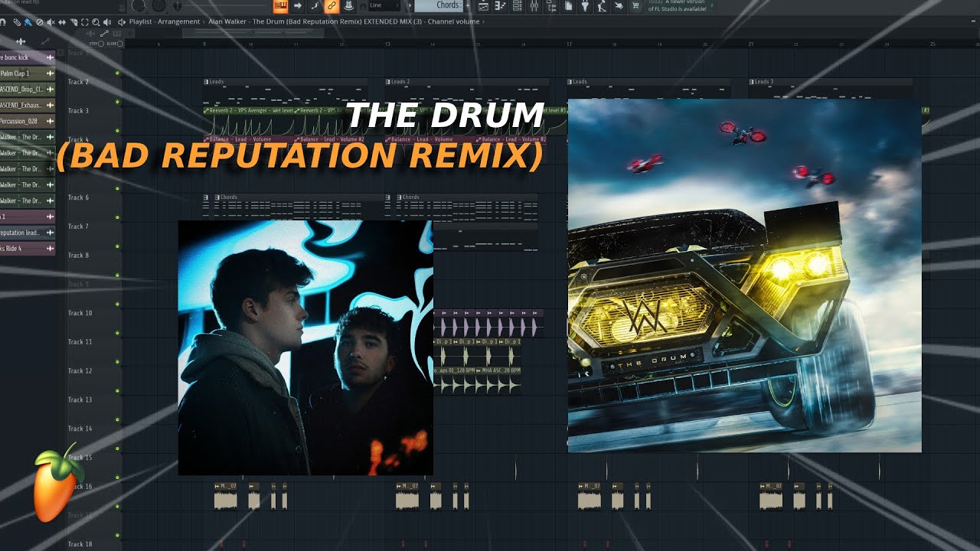The width and height of the screenshot is (980, 551).
Task: Mute Track 11 using its green light
Action: [117, 362]
